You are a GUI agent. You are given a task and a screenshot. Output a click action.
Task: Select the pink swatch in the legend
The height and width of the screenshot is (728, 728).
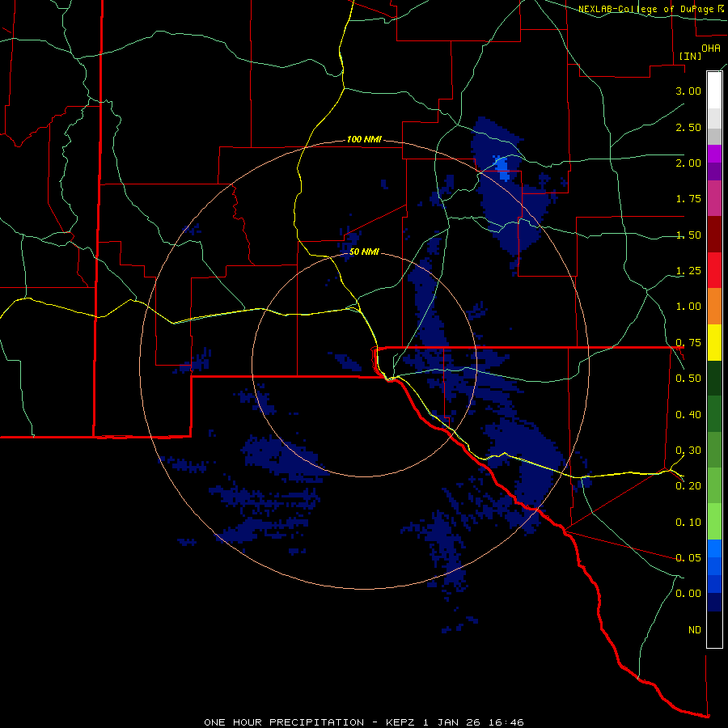(714, 198)
